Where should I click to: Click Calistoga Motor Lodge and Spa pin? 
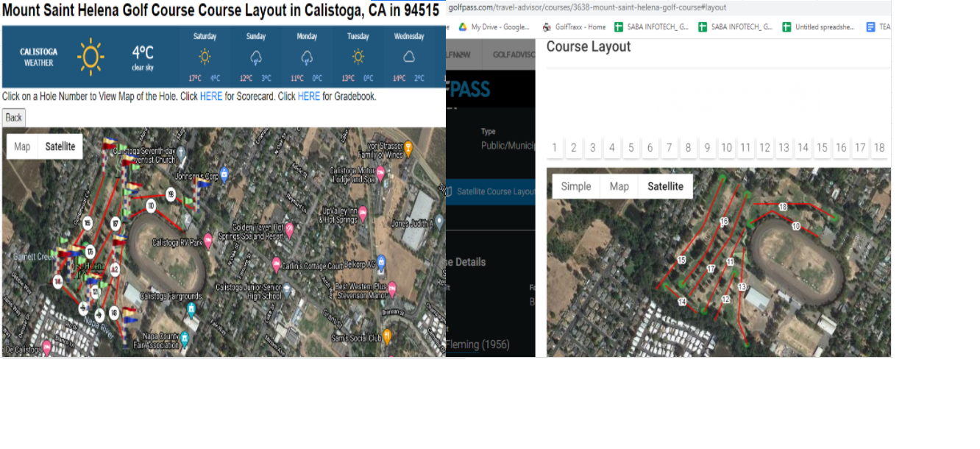[x=382, y=174]
